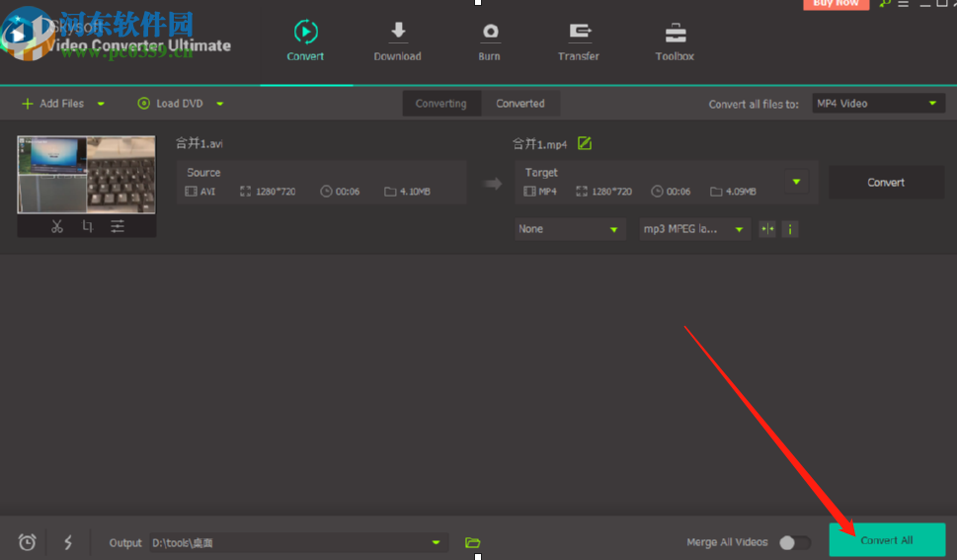Expand the Load DVD dropdown arrow
The image size is (957, 560).
[219, 104]
